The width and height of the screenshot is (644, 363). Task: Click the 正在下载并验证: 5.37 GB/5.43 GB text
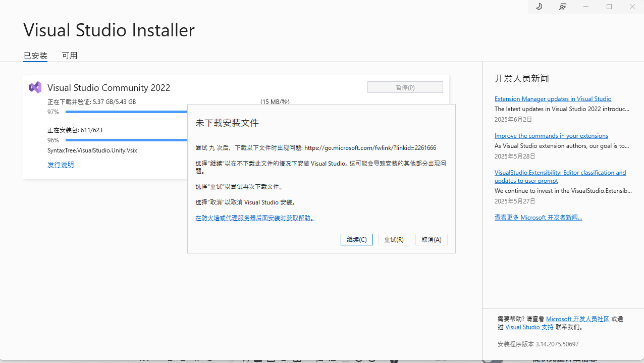91,101
